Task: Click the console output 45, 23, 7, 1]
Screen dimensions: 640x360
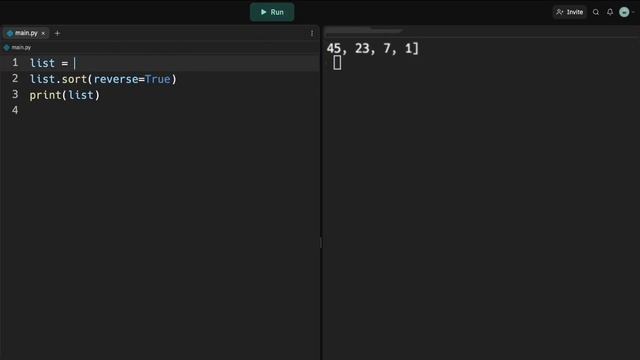Action: click(372, 49)
